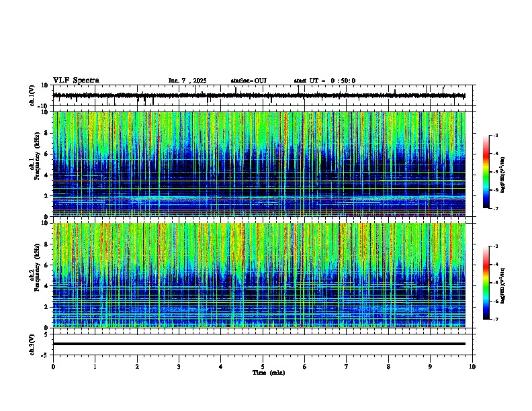
Task: Select the "Jan. 7, 2025" date label
Action: pyautogui.click(x=187, y=81)
